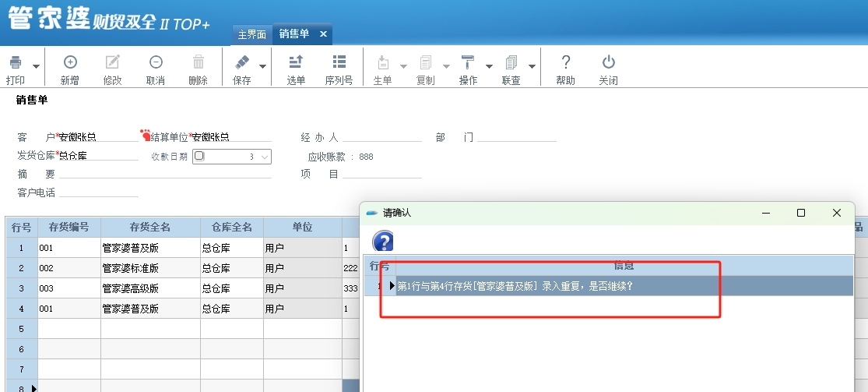Image resolution: width=868 pixels, height=392 pixels.
Task: Select the 销售单 tab
Action: pyautogui.click(x=294, y=34)
